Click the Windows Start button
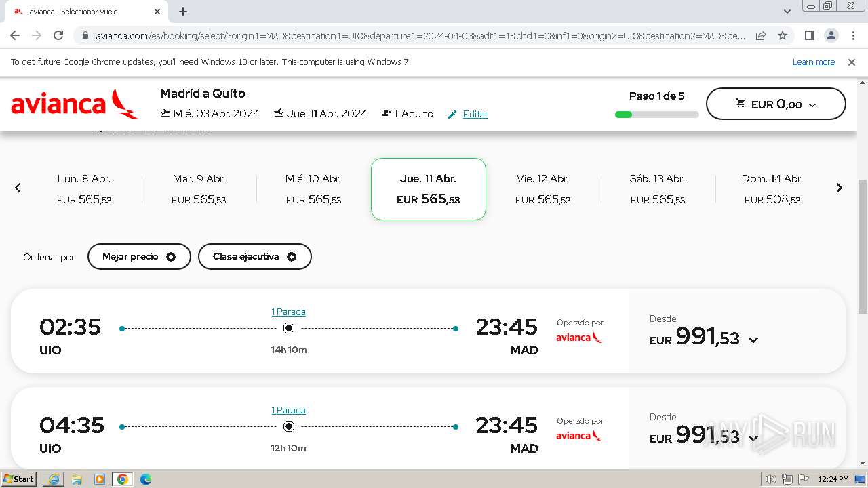Viewport: 868px width, 488px height. point(19,479)
